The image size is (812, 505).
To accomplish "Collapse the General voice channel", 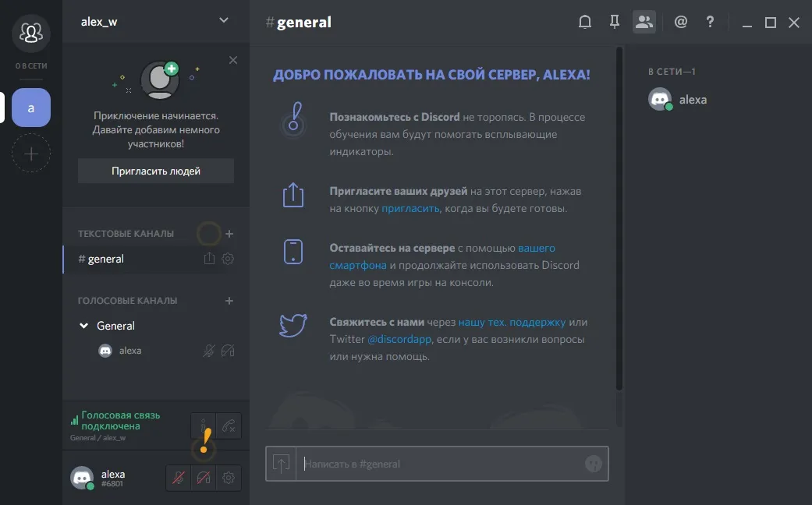I will click(84, 326).
